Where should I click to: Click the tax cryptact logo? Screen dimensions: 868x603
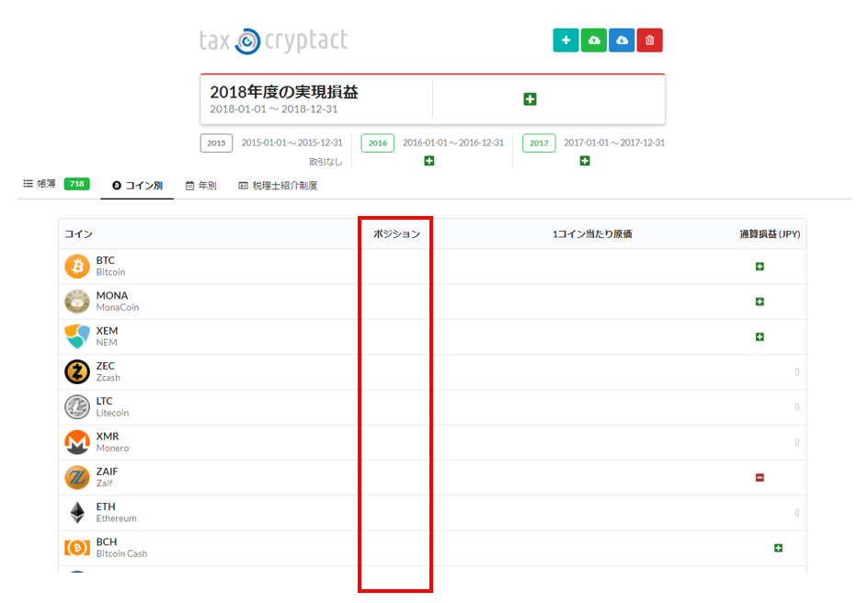(274, 40)
